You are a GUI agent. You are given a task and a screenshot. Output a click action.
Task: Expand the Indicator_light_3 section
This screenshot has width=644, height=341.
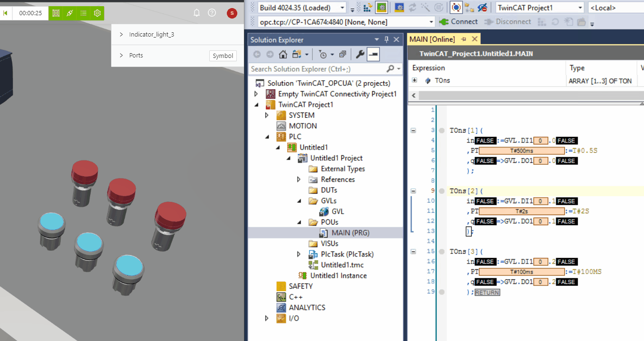(x=121, y=35)
